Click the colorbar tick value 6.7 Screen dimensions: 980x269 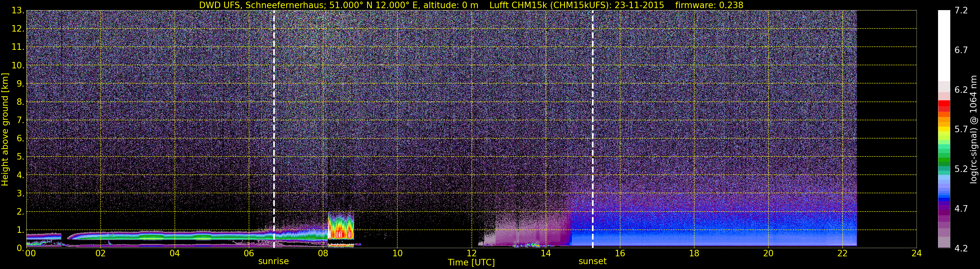click(x=961, y=50)
